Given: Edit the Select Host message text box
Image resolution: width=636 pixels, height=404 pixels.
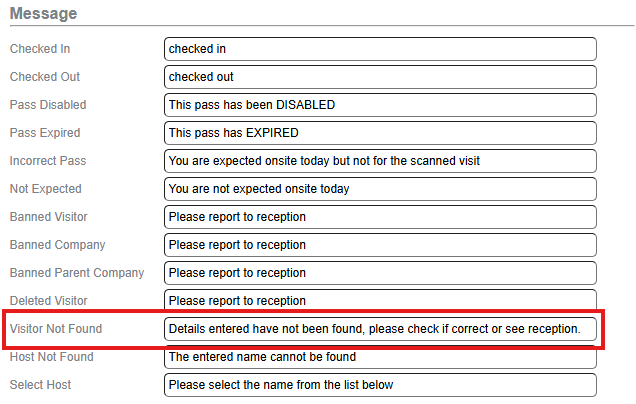Looking at the screenshot, I should 380,385.
